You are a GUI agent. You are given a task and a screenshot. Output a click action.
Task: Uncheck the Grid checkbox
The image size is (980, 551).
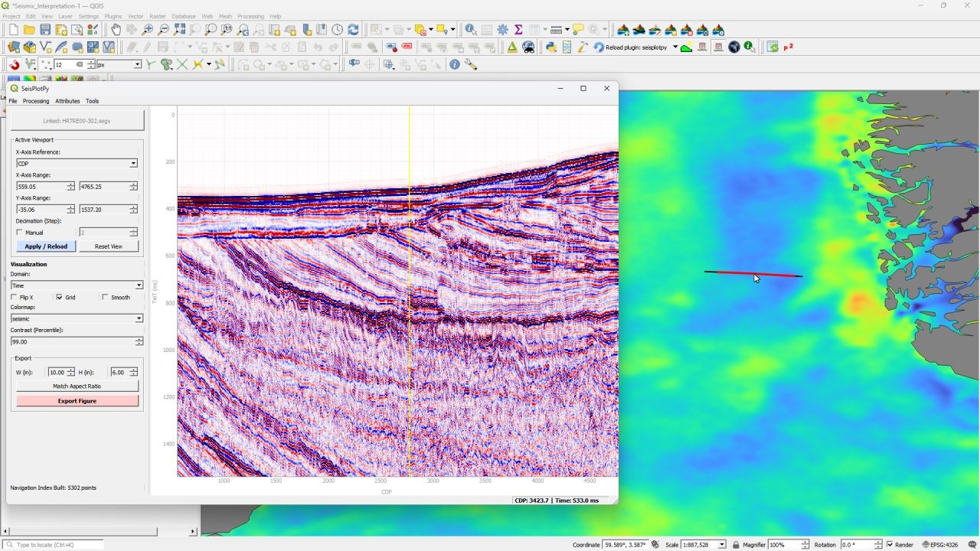coord(60,298)
